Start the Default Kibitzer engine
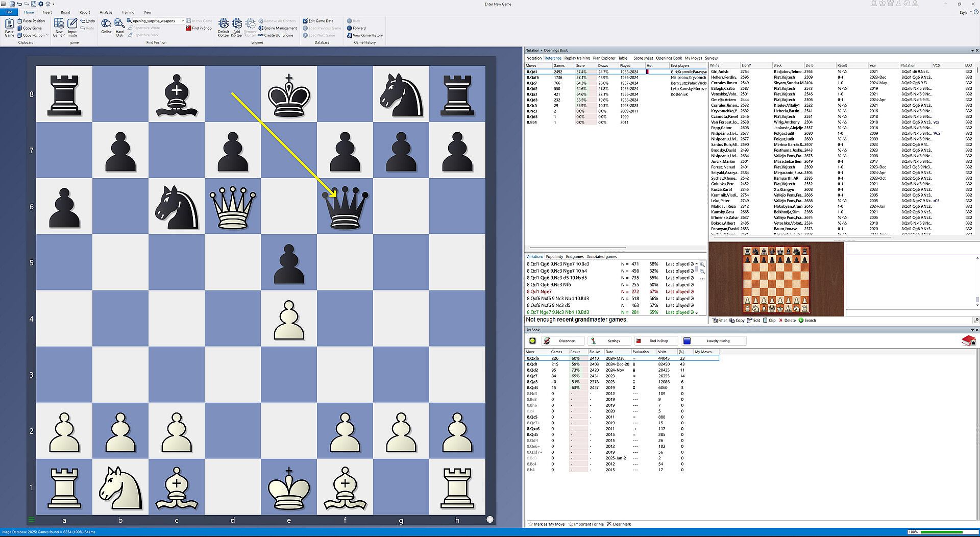This screenshot has width=980, height=537. 224,28
